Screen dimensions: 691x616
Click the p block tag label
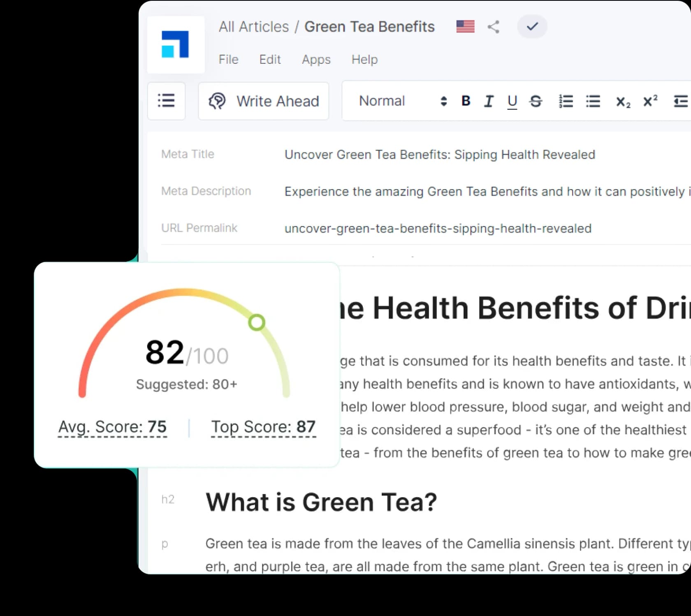tap(165, 544)
